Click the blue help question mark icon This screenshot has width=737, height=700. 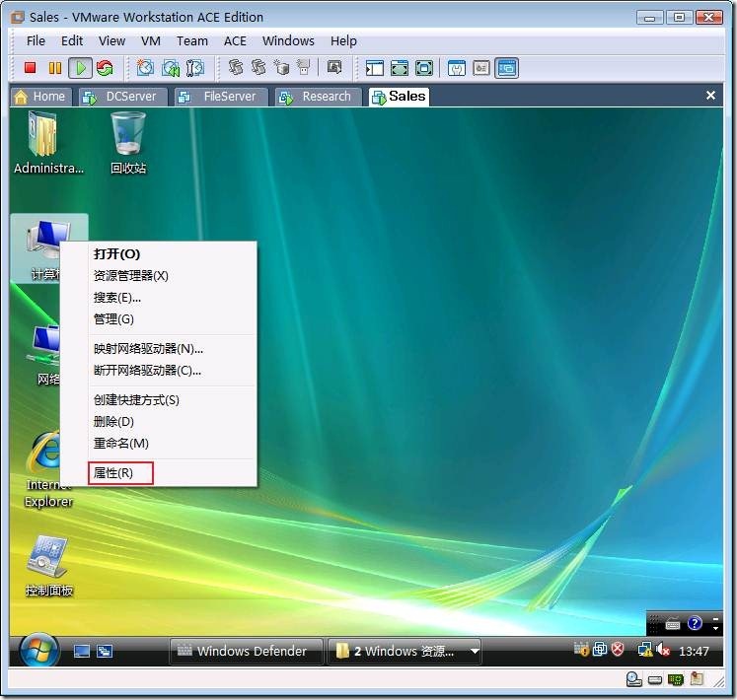pos(695,623)
